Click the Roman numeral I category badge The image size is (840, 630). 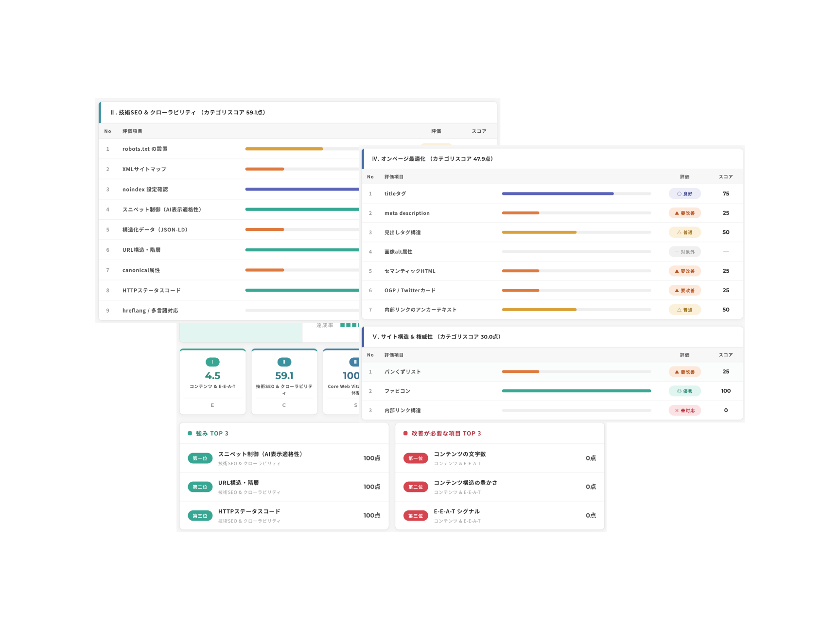(x=212, y=362)
